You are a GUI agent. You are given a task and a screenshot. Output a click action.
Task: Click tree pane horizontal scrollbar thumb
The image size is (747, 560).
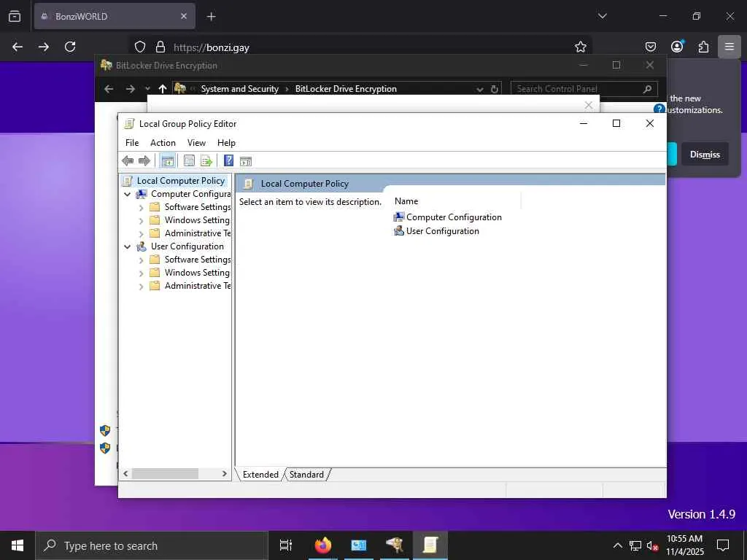(x=165, y=474)
